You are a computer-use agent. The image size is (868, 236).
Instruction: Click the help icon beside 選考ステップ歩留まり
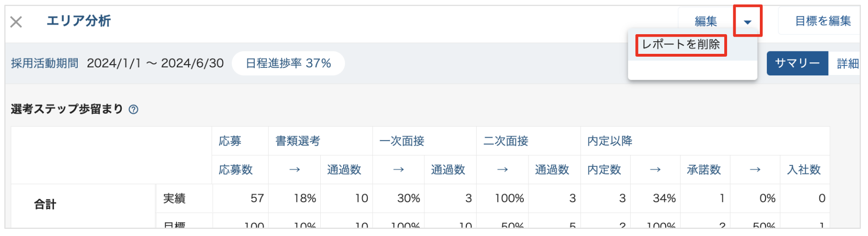(x=133, y=110)
